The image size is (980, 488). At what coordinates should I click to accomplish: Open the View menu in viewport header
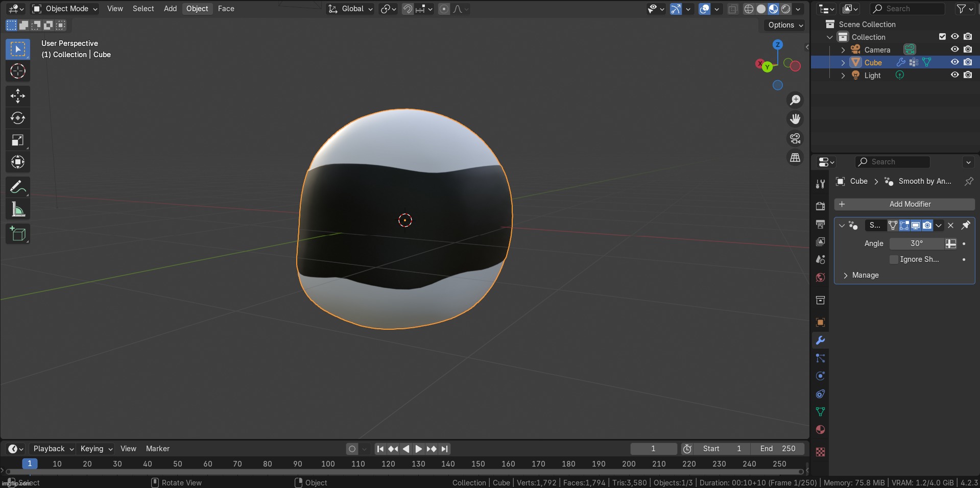[115, 9]
